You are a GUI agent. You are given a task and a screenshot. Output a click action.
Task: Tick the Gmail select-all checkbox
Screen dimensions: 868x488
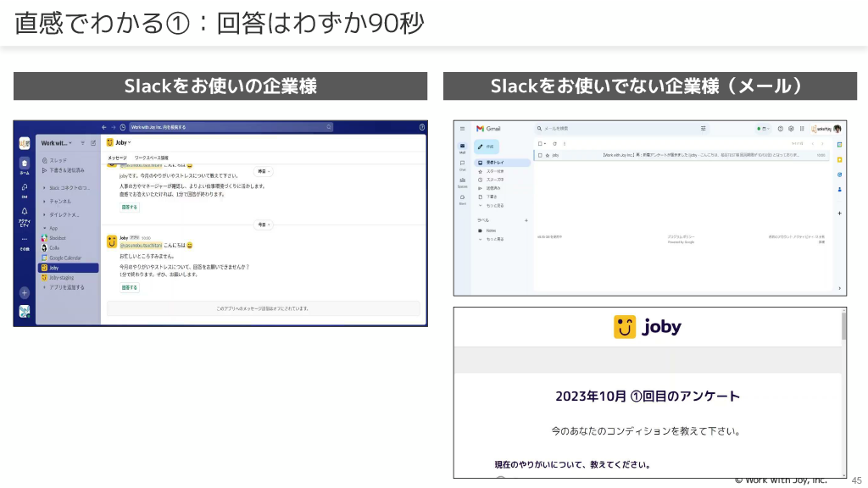pyautogui.click(x=540, y=144)
